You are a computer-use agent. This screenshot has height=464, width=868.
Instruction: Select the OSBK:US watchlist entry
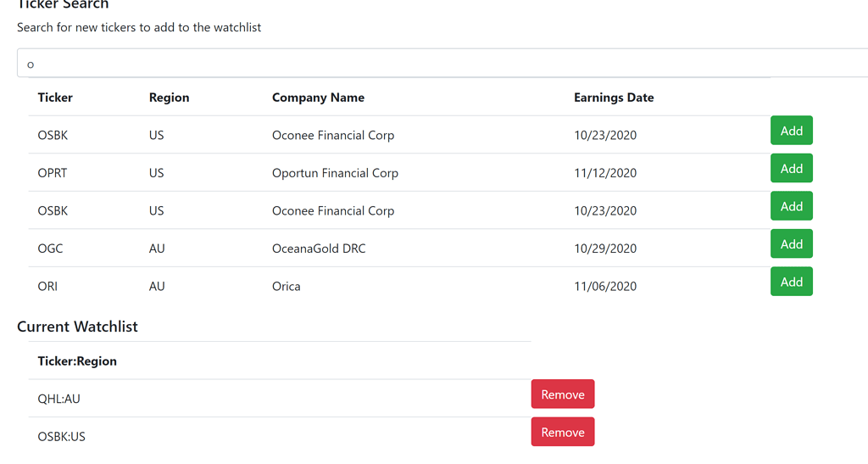61,436
